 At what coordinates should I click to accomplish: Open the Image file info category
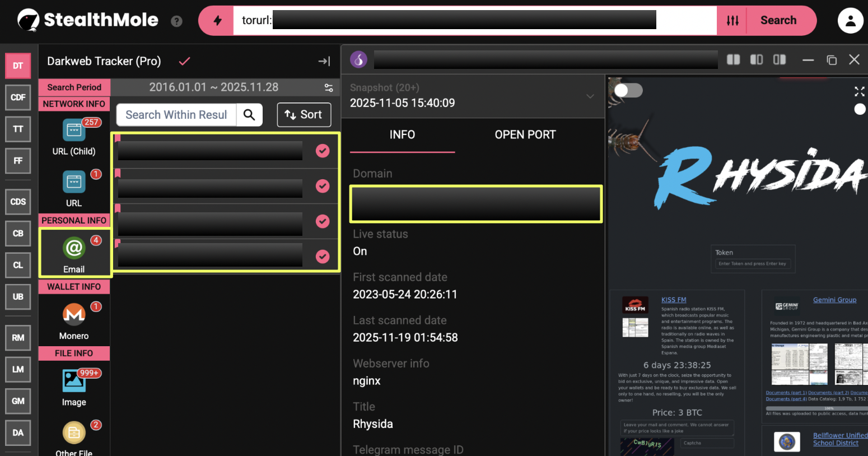(74, 381)
